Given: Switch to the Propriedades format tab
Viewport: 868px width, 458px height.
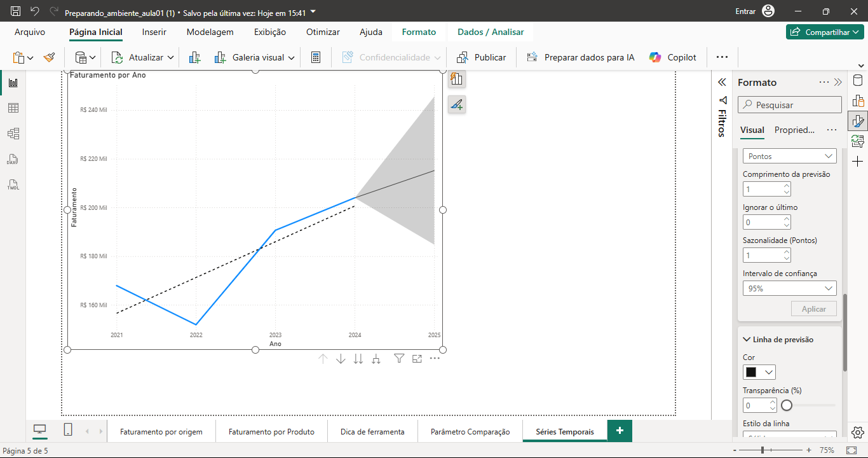Looking at the screenshot, I should coord(794,130).
